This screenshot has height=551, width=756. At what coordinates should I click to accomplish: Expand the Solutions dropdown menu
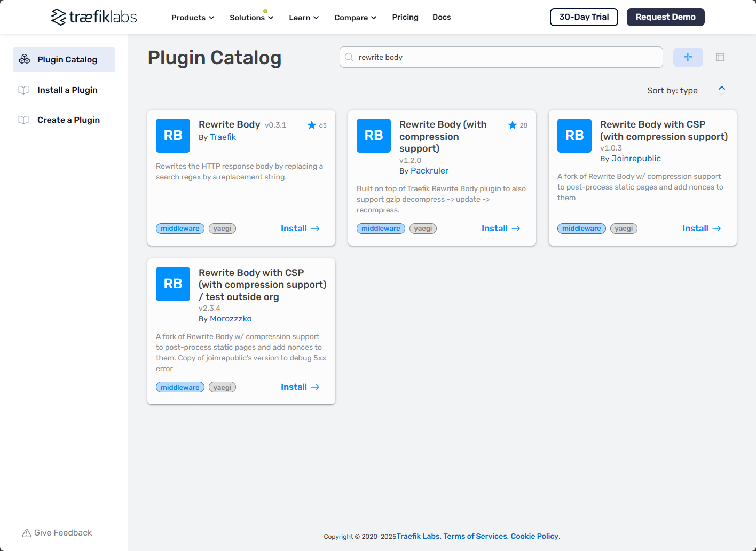tap(251, 18)
